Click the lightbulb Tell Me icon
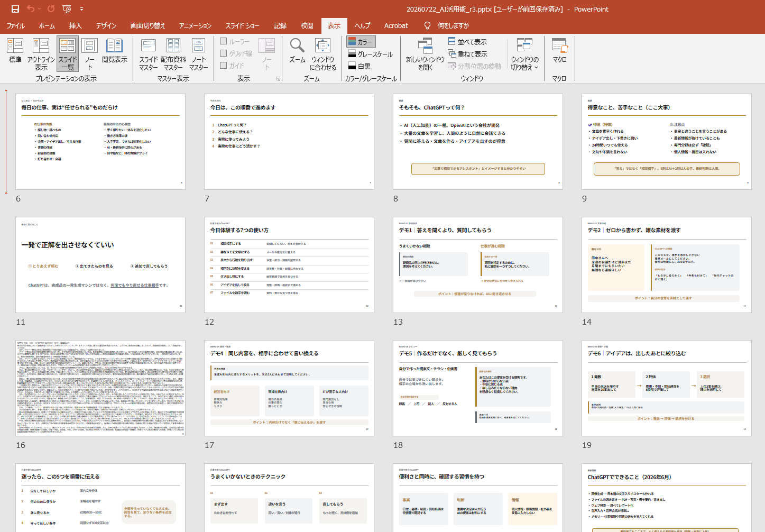765x532 pixels. (x=427, y=25)
